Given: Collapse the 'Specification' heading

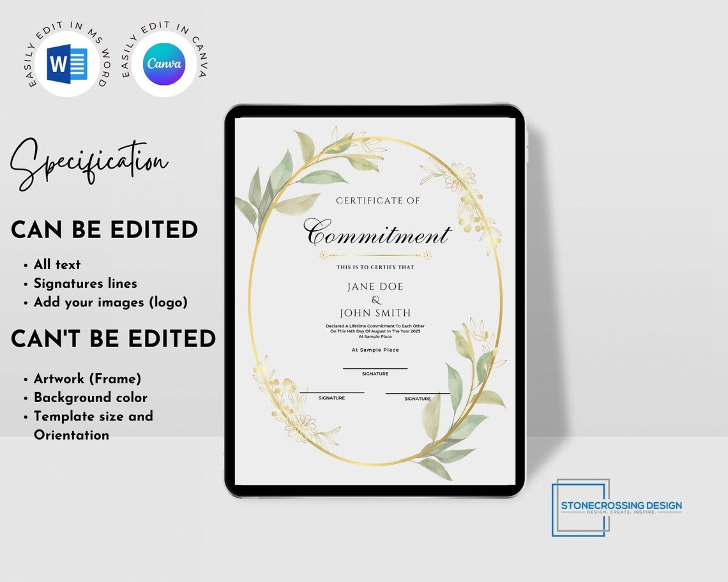Looking at the screenshot, I should [88, 160].
